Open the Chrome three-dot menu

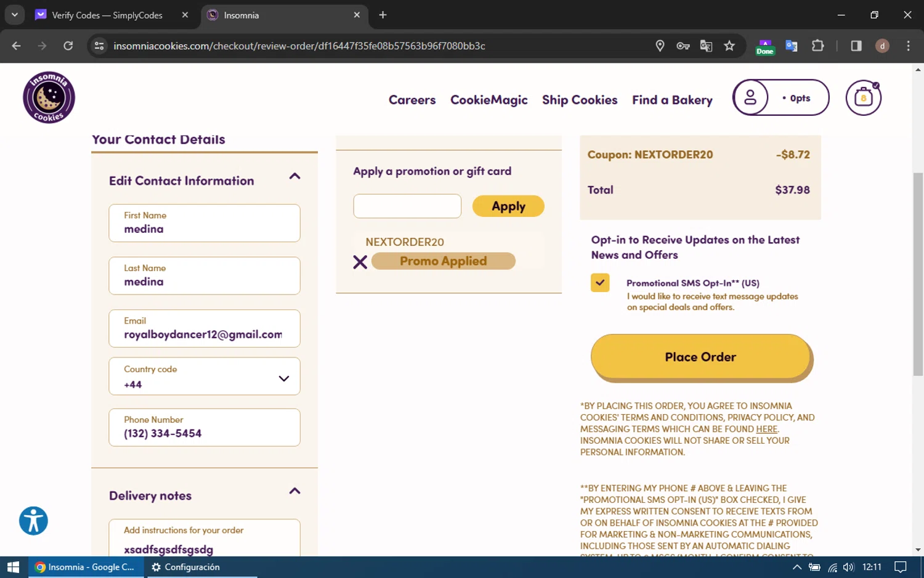908,46
